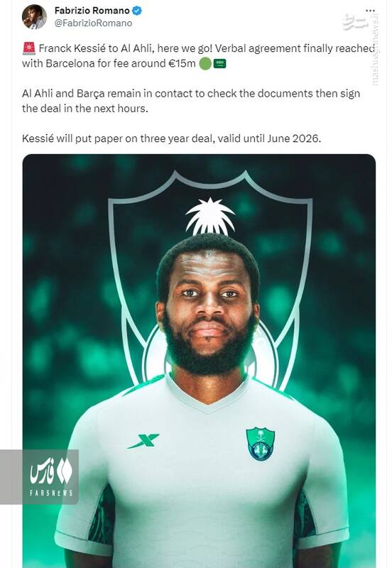392x568 pixels.
Task: Click the blue verified checkmark badge
Action: (136, 11)
